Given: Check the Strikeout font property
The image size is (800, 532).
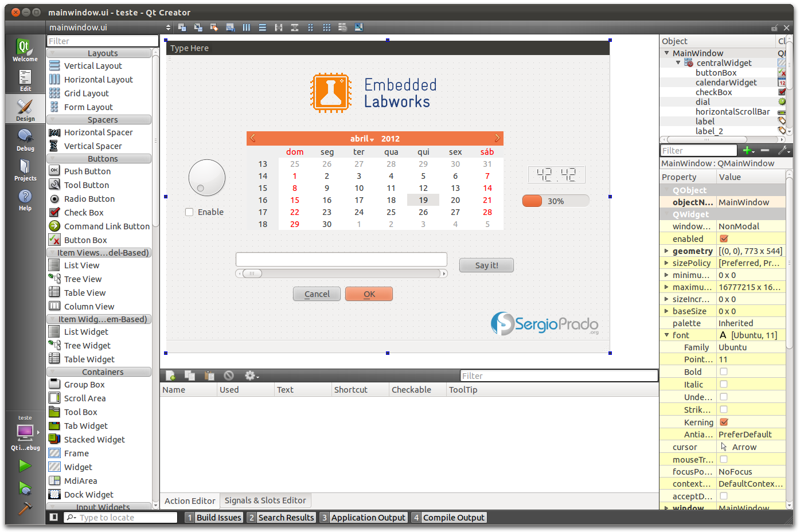Looking at the screenshot, I should [724, 409].
